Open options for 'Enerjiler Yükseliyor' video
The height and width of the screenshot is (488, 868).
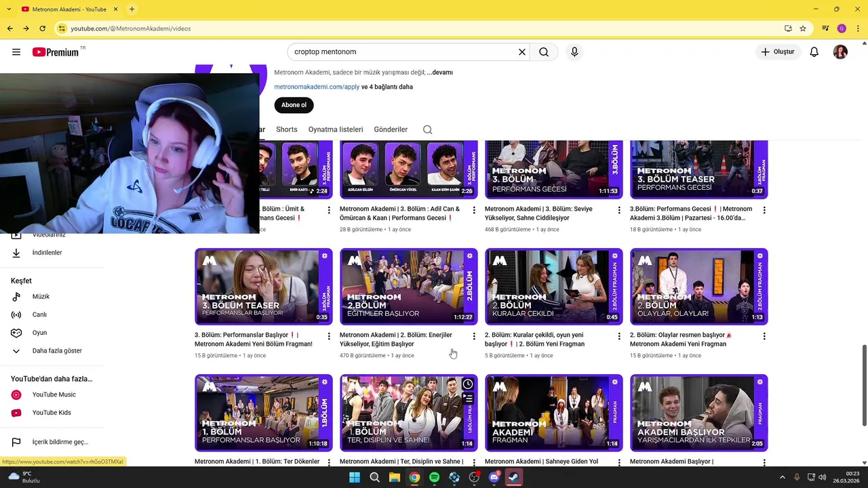click(x=474, y=336)
